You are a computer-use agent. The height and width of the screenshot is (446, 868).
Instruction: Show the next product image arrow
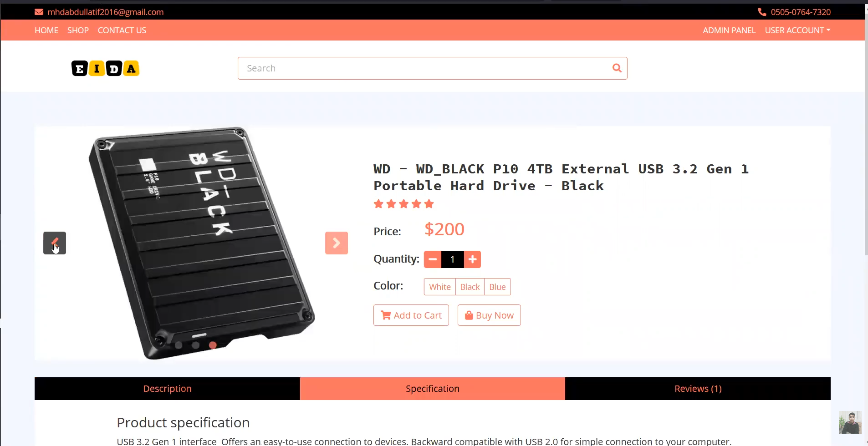(337, 243)
